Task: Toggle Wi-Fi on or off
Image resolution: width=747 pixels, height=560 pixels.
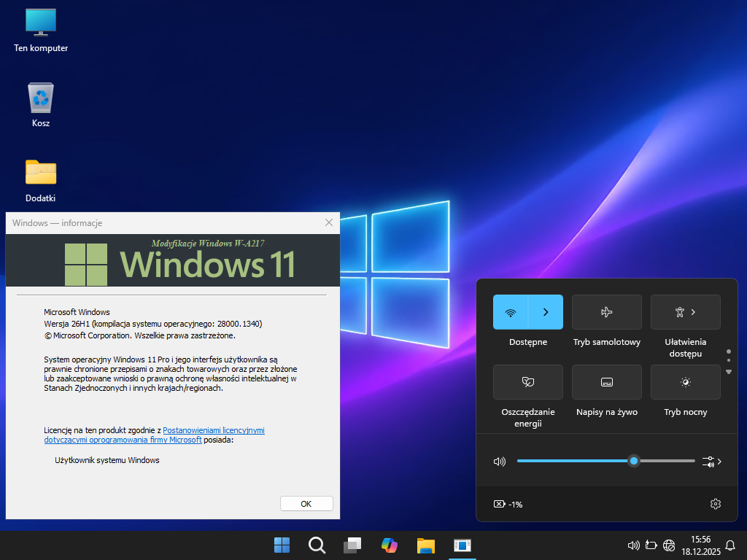Action: pos(511,312)
